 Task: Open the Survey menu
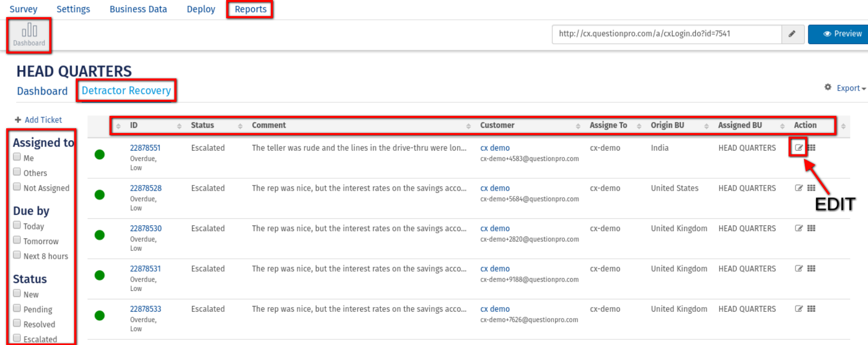[23, 9]
